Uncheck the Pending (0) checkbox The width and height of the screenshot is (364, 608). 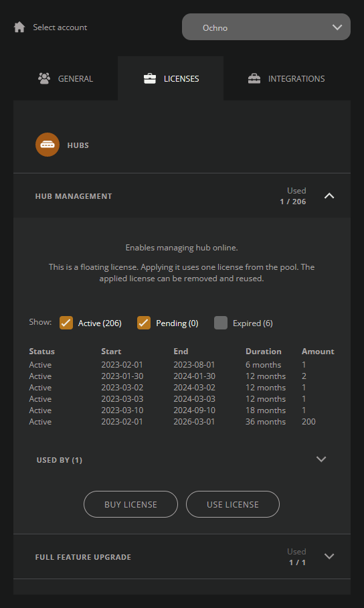point(144,323)
